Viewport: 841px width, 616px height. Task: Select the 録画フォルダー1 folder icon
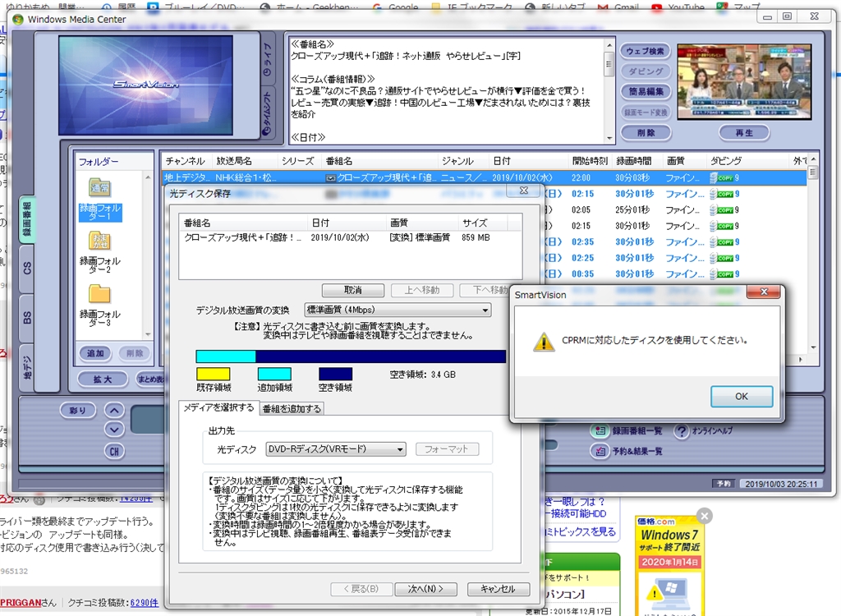pos(99,187)
